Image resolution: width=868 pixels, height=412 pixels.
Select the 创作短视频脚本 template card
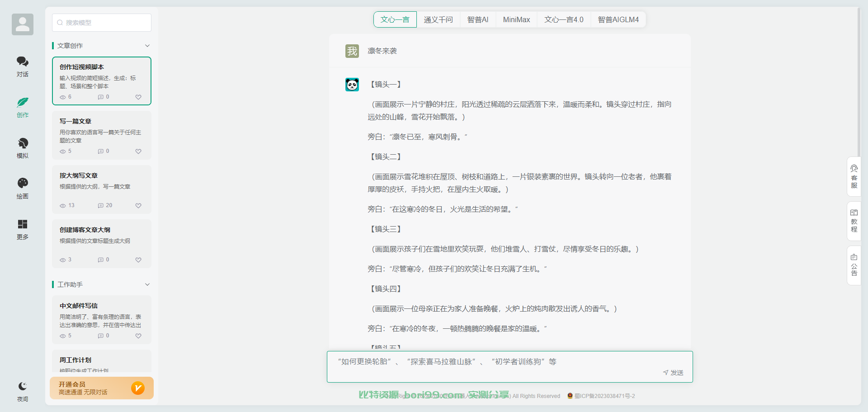pyautogui.click(x=102, y=81)
